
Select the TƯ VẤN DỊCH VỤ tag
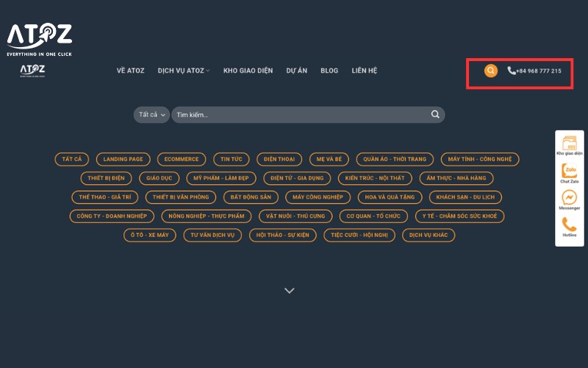(212, 235)
